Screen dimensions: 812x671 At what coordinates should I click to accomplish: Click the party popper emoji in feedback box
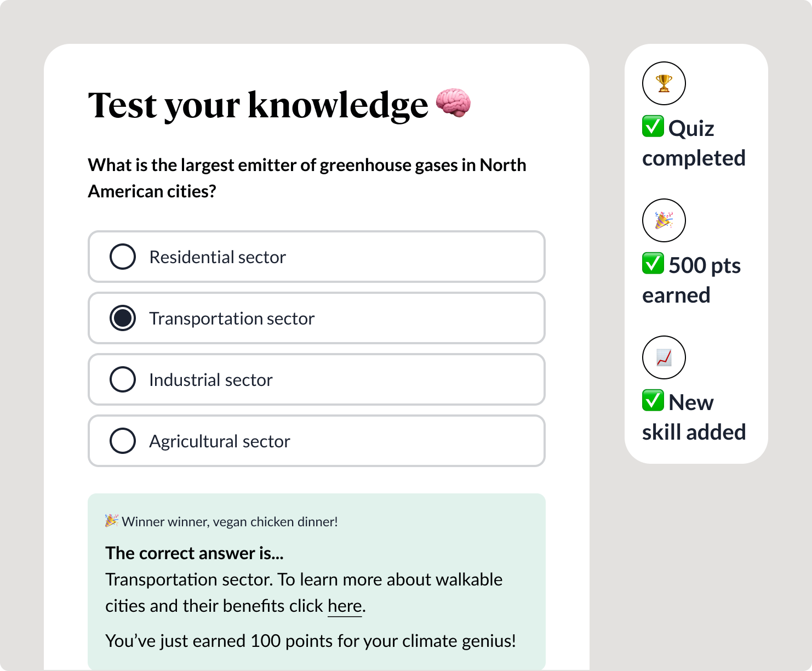pos(112,521)
